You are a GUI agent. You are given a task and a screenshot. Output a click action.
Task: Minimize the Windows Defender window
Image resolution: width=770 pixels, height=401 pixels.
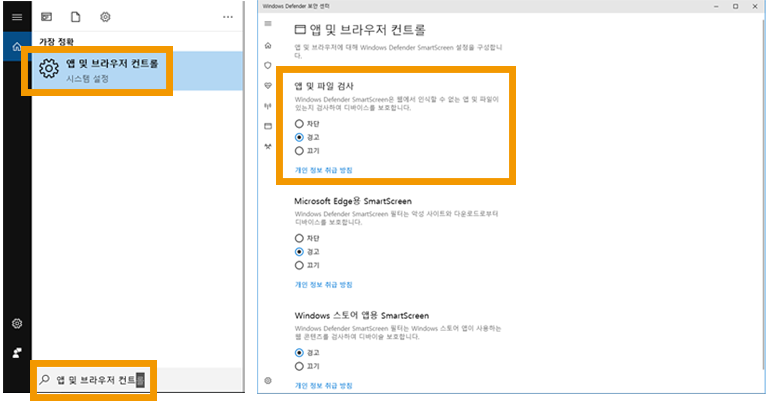(716, 6)
